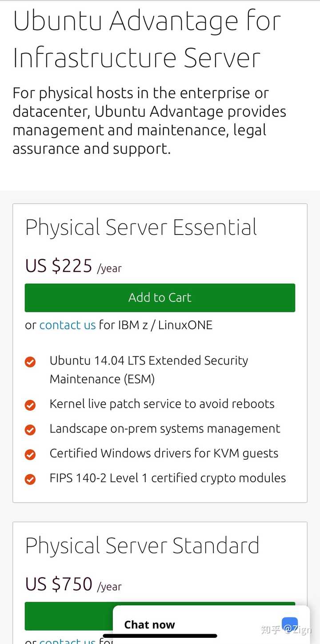Select the Physical Server Standard heading

click(x=142, y=545)
